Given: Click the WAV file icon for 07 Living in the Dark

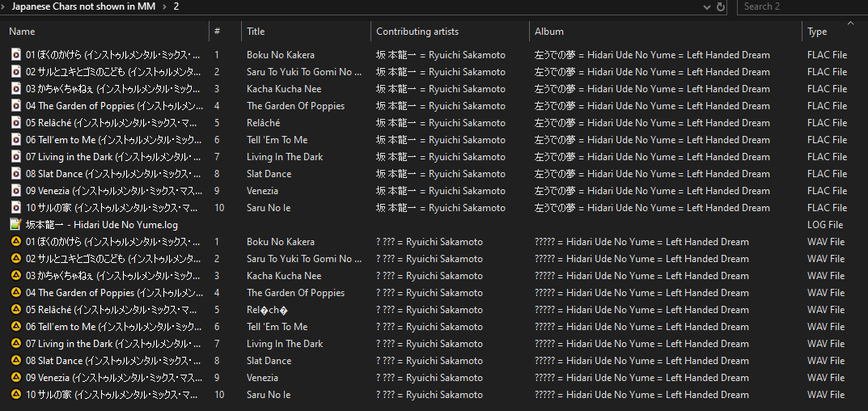Looking at the screenshot, I should (15, 344).
